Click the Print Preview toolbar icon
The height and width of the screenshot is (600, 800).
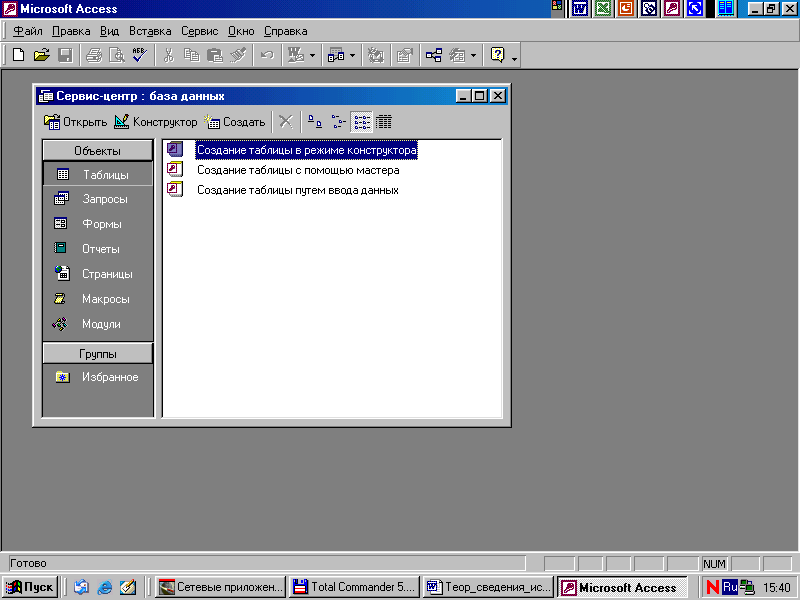click(117, 55)
